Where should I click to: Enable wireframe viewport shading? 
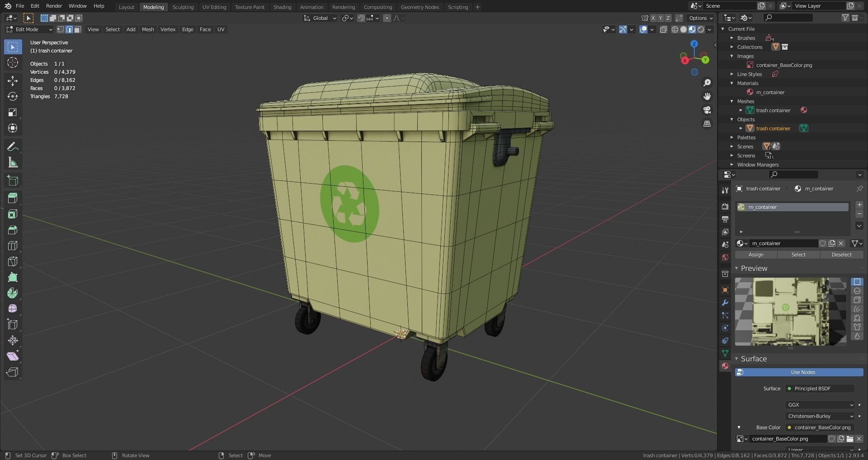675,29
